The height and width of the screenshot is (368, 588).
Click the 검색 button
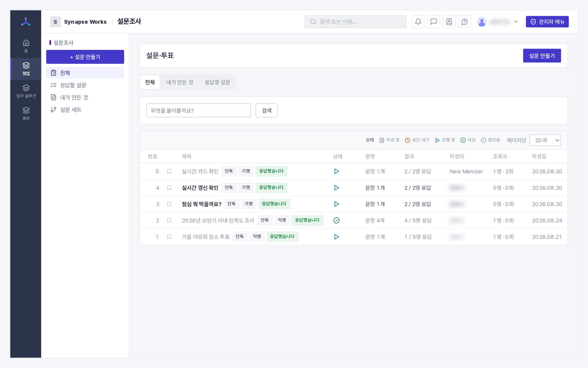coord(267,110)
